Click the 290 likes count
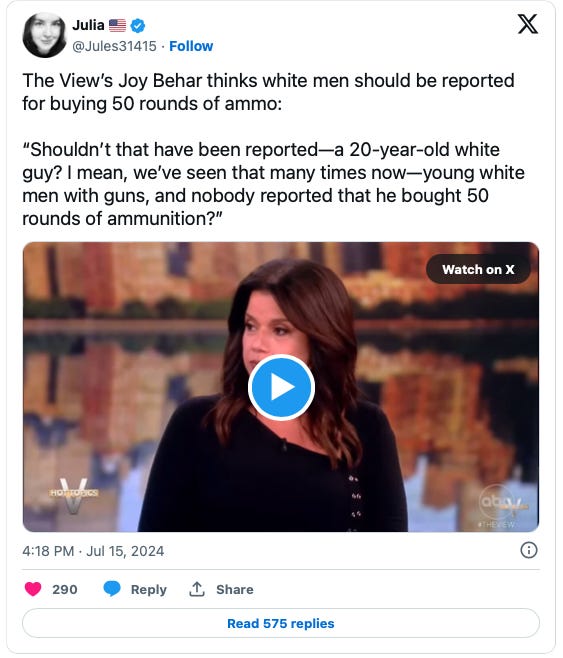Viewport: 563px width, 658px height. click(x=65, y=589)
